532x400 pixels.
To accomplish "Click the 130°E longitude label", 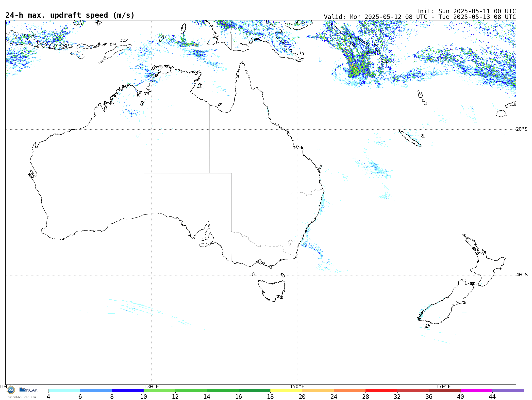I will 151,387.
